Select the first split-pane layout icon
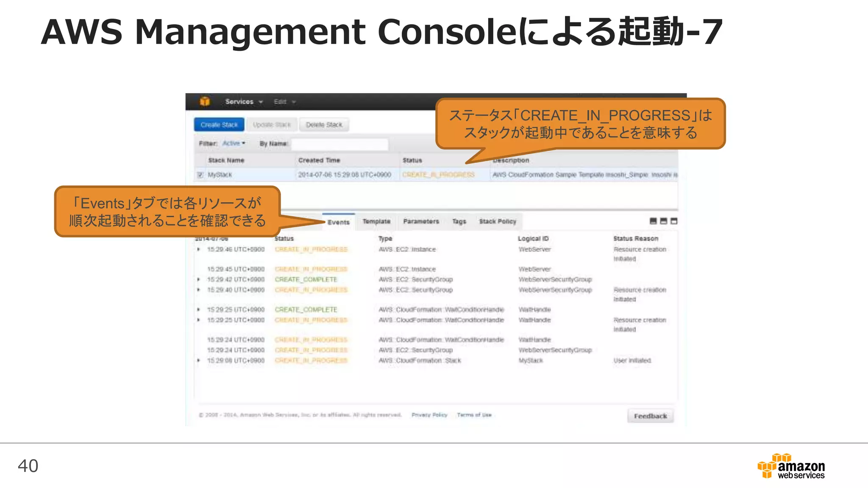Image resolution: width=868 pixels, height=488 pixels. tap(653, 221)
